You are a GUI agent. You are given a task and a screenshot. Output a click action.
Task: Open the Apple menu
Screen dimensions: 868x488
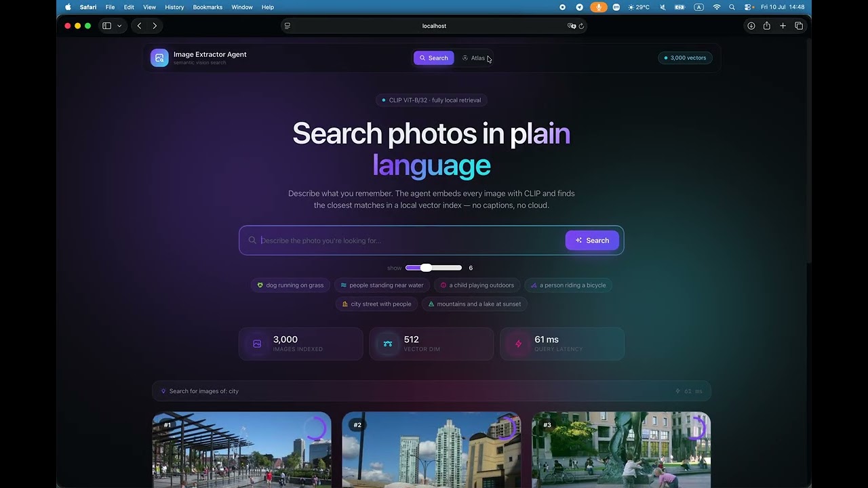[68, 7]
